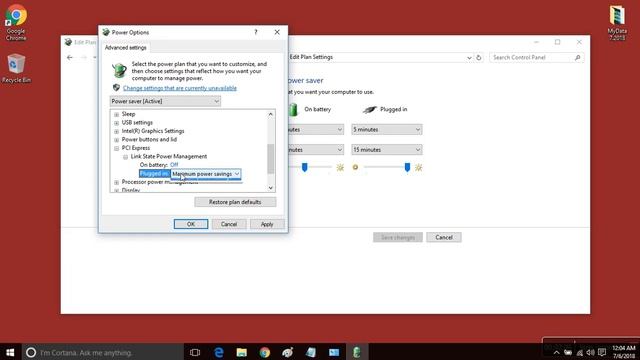Expand Power buttons and lid node
The width and height of the screenshot is (640, 360).
click(x=116, y=140)
